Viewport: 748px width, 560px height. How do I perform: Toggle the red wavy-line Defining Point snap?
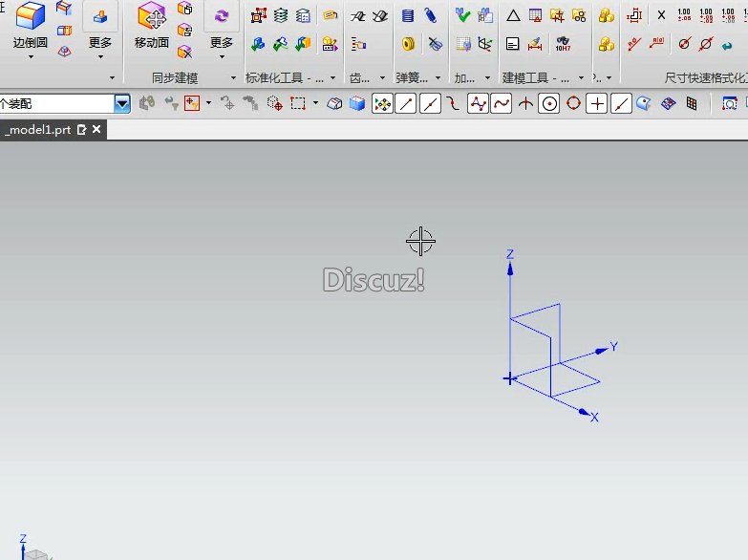click(502, 103)
